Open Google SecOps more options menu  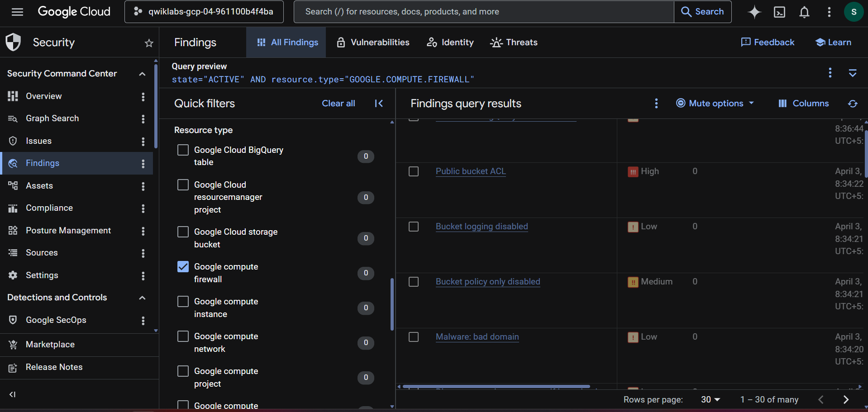pos(143,320)
